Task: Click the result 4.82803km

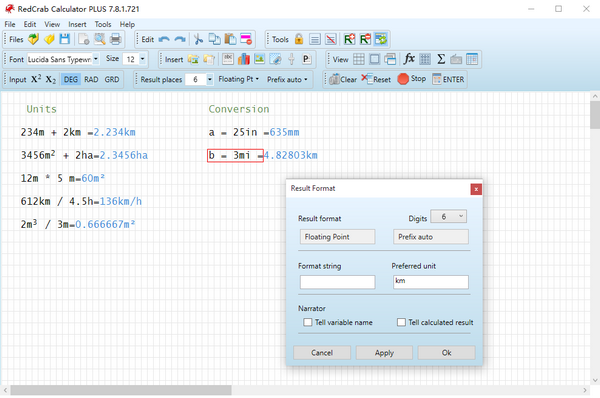Action: point(290,155)
